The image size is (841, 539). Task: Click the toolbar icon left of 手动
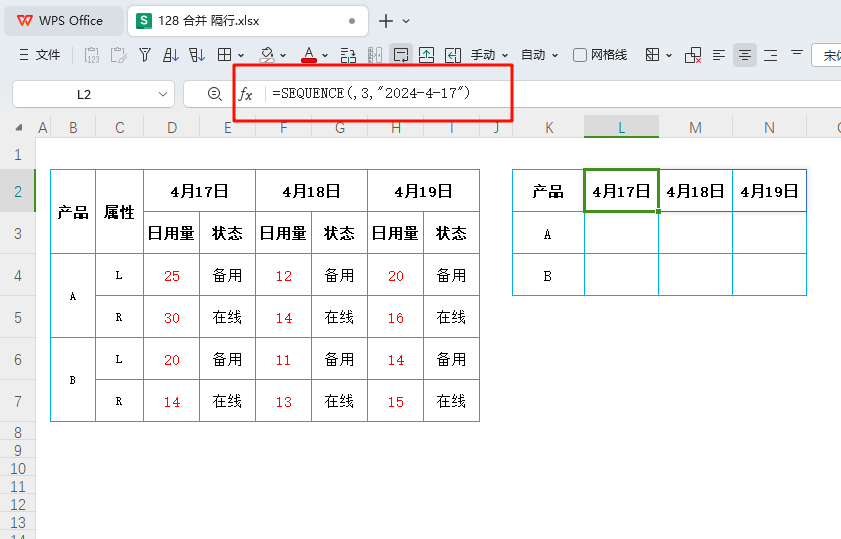coord(453,55)
